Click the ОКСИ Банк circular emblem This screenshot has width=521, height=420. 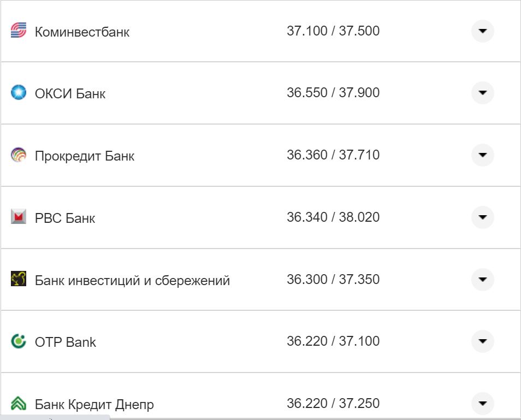pyautogui.click(x=20, y=92)
